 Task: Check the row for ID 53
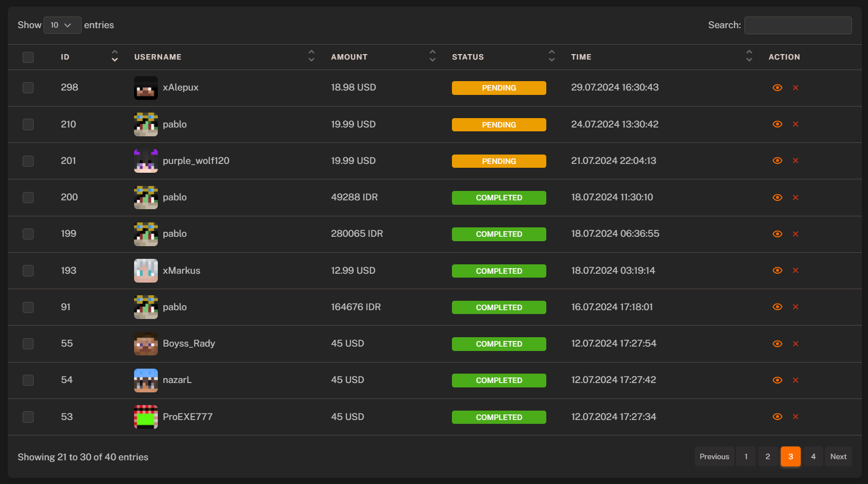point(28,417)
